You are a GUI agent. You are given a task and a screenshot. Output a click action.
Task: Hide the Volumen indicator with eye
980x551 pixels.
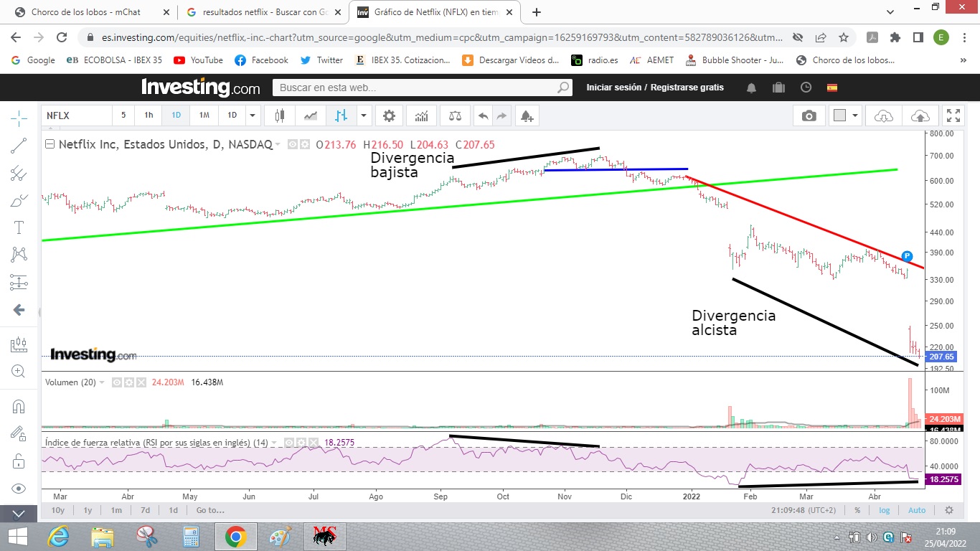117,382
